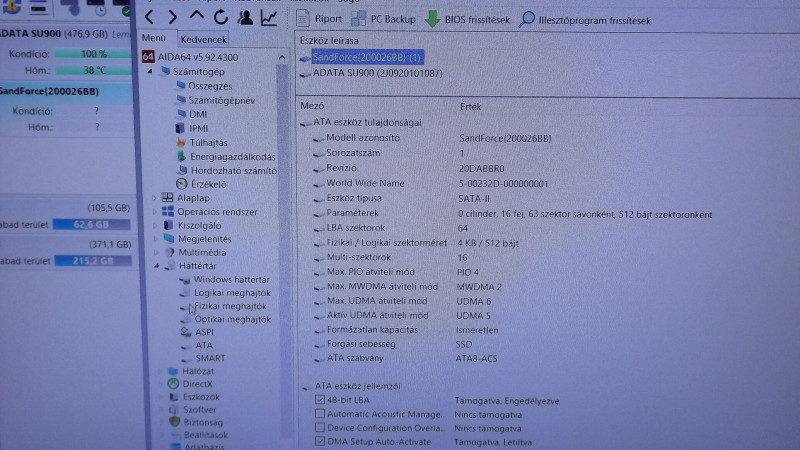
Task: Select SandForce(200026BB) (1) device
Action: tap(367, 57)
